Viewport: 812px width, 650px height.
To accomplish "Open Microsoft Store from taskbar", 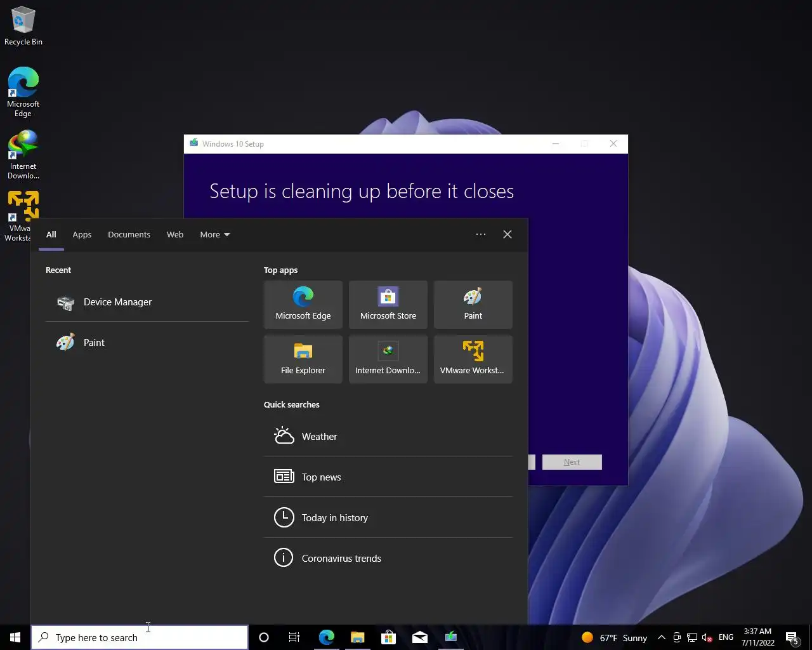I will (x=388, y=637).
